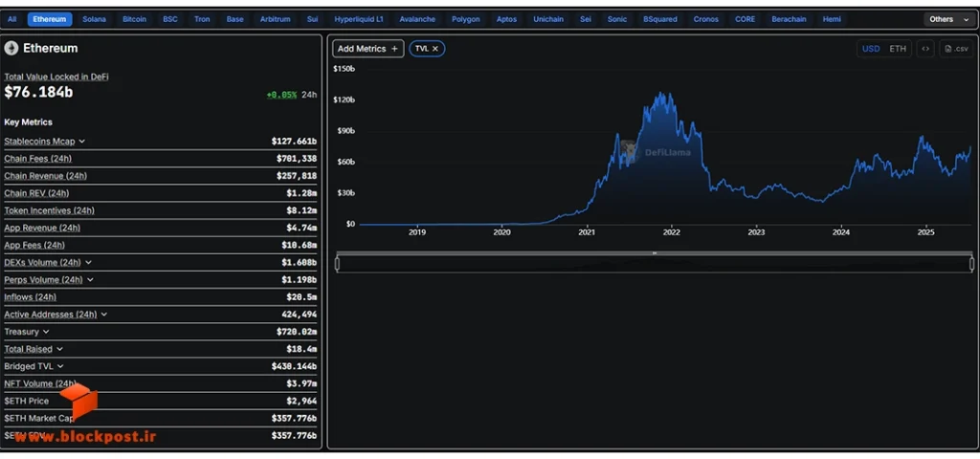The image size is (980, 459).
Task: Open the Chain REV (24h) metric
Action: [36, 193]
